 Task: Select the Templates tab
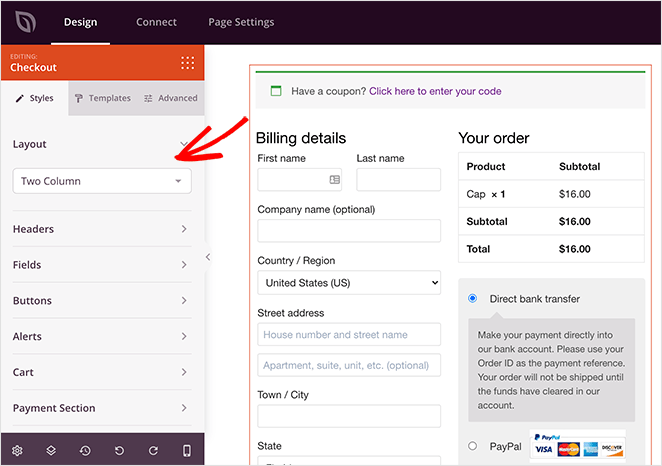click(103, 98)
